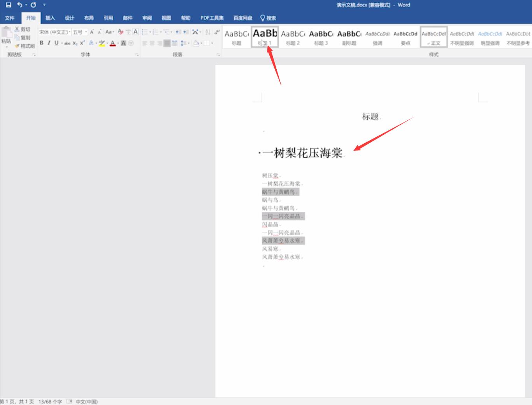Image resolution: width=532 pixels, height=405 pixels.
Task: Shrink font size with the smaller A
Action: click(x=99, y=32)
